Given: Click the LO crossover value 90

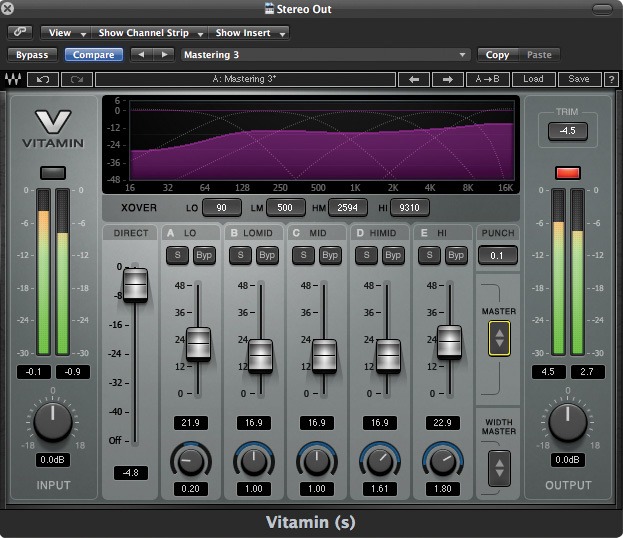Looking at the screenshot, I should pyautogui.click(x=222, y=207).
